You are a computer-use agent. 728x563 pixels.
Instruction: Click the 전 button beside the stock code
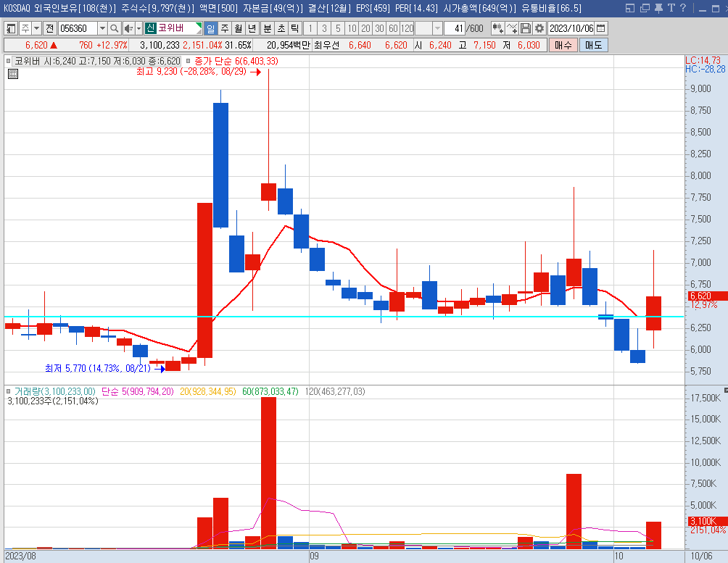[x=50, y=28]
